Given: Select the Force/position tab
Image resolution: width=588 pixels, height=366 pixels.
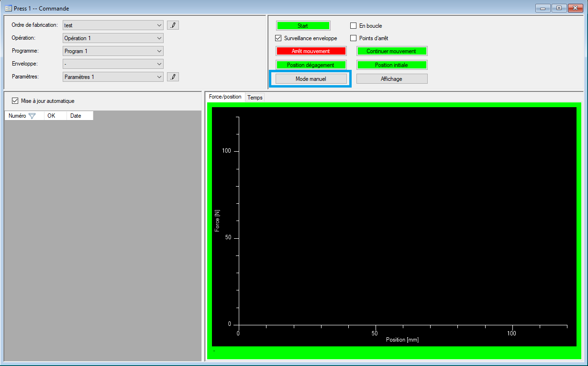Looking at the screenshot, I should 225,97.
